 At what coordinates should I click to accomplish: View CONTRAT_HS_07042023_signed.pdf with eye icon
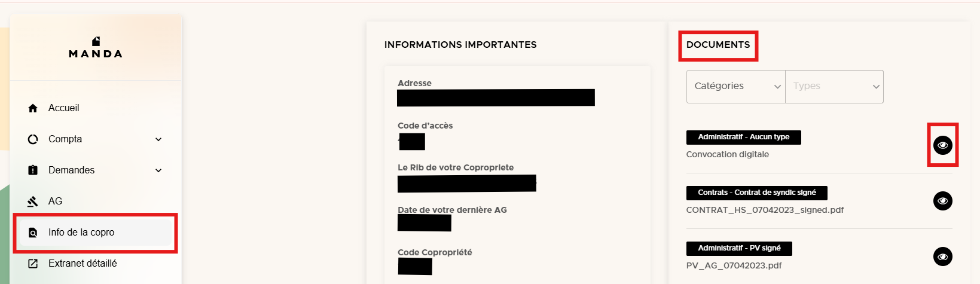(942, 201)
